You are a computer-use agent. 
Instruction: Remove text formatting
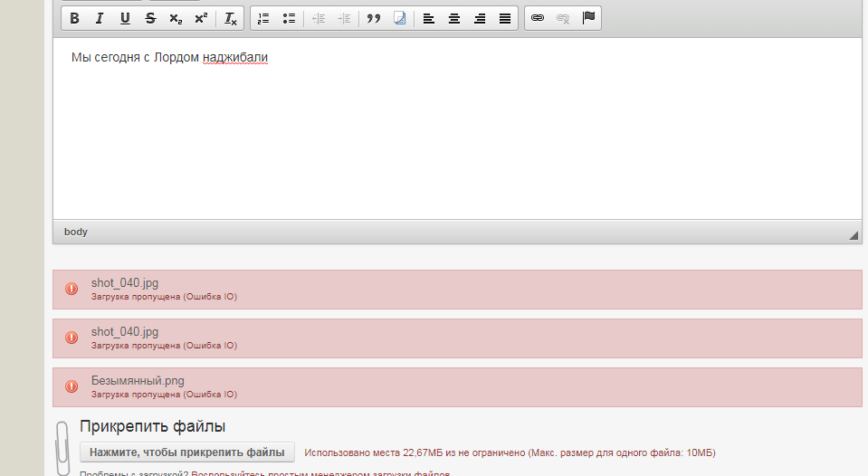[230, 18]
